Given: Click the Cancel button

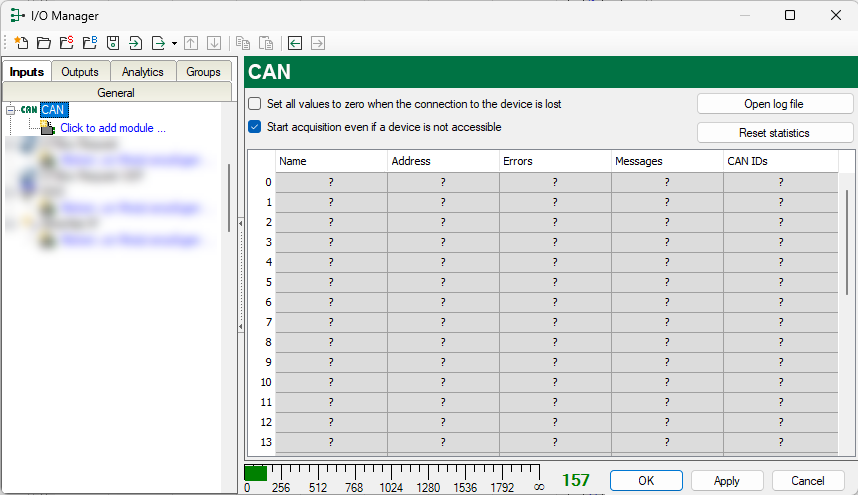Looking at the screenshot, I should click(808, 480).
